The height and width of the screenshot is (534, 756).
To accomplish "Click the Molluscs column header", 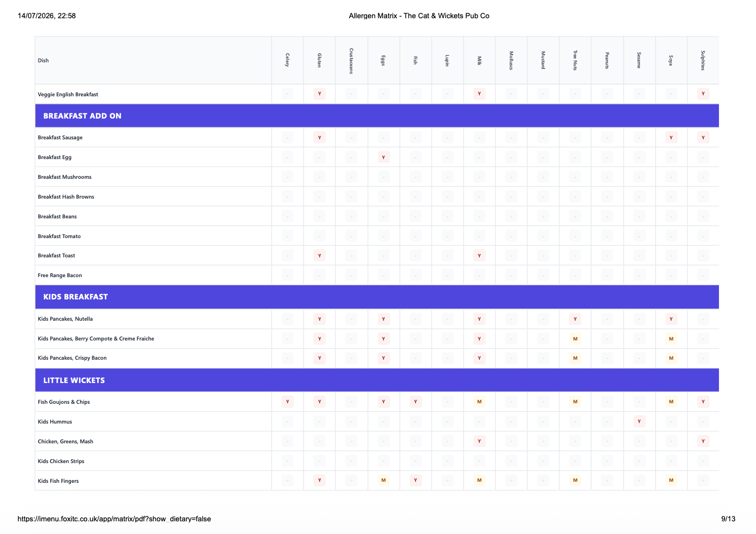I will [511, 60].
